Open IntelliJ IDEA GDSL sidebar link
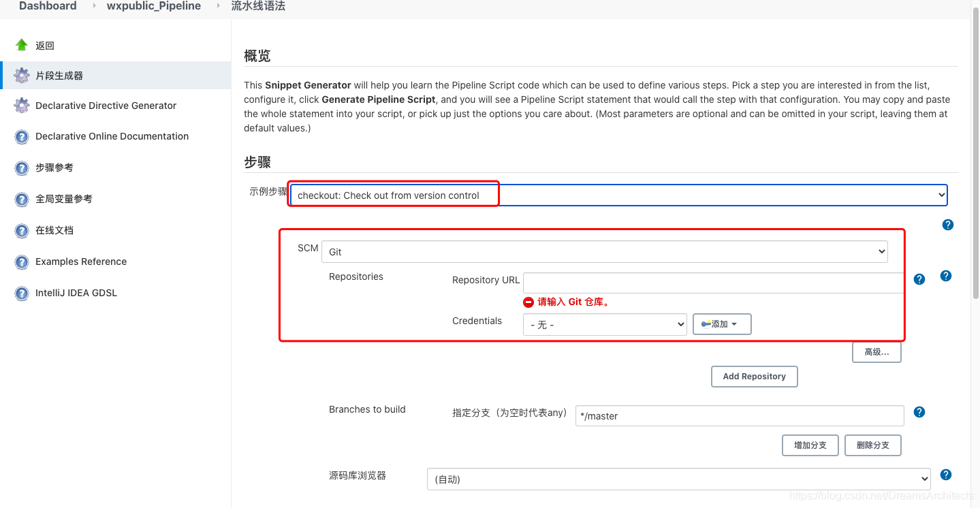This screenshot has height=508, width=980. 76,293
